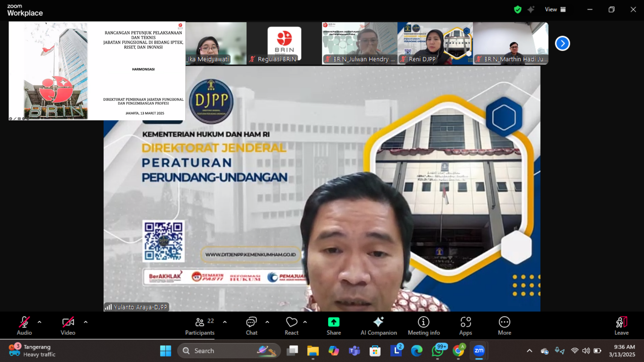Open Microsoft Teams from taskbar
Image resolution: width=644 pixels, height=362 pixels.
click(354, 351)
